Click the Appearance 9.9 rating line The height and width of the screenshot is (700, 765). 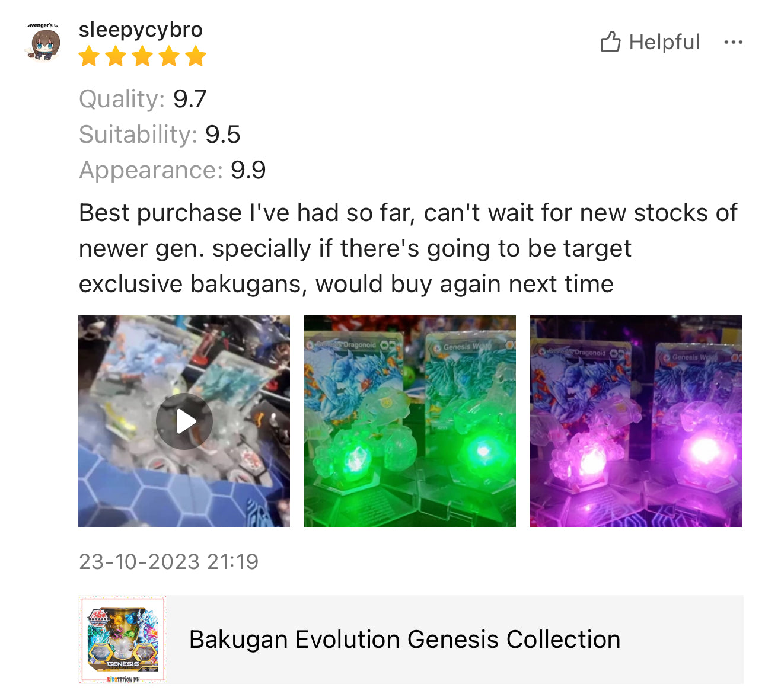[x=173, y=170]
